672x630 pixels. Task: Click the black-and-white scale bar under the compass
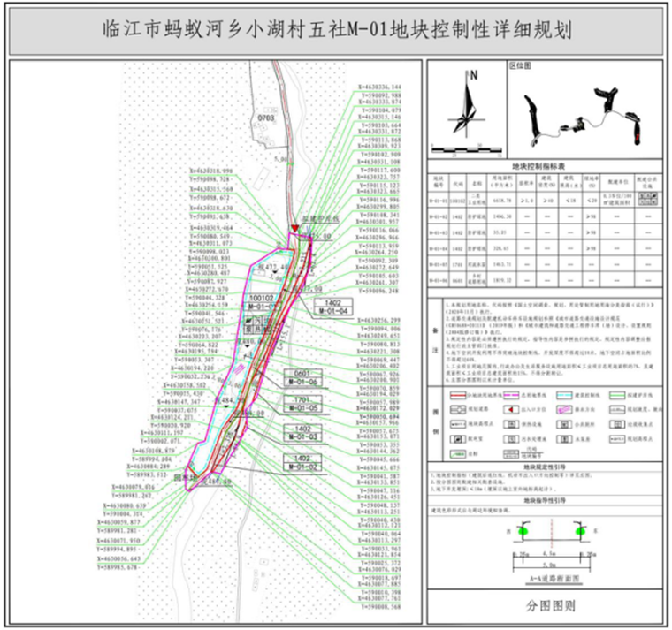466,150
